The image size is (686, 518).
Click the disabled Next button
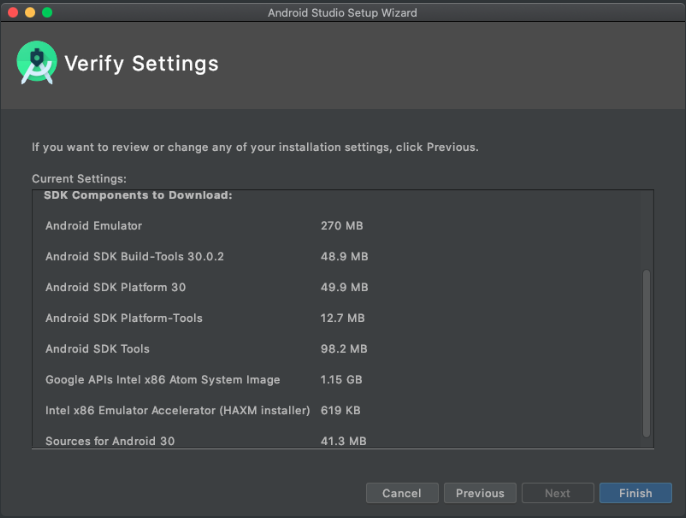(x=558, y=493)
